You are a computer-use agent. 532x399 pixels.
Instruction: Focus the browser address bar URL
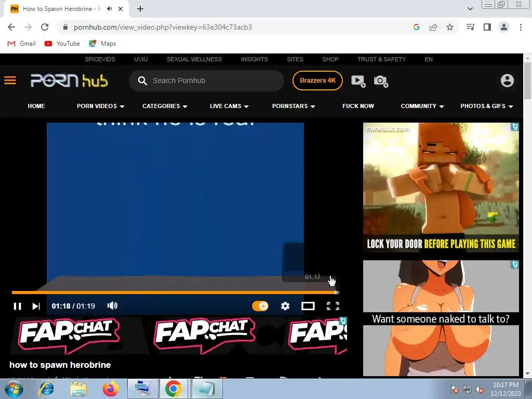tap(163, 27)
